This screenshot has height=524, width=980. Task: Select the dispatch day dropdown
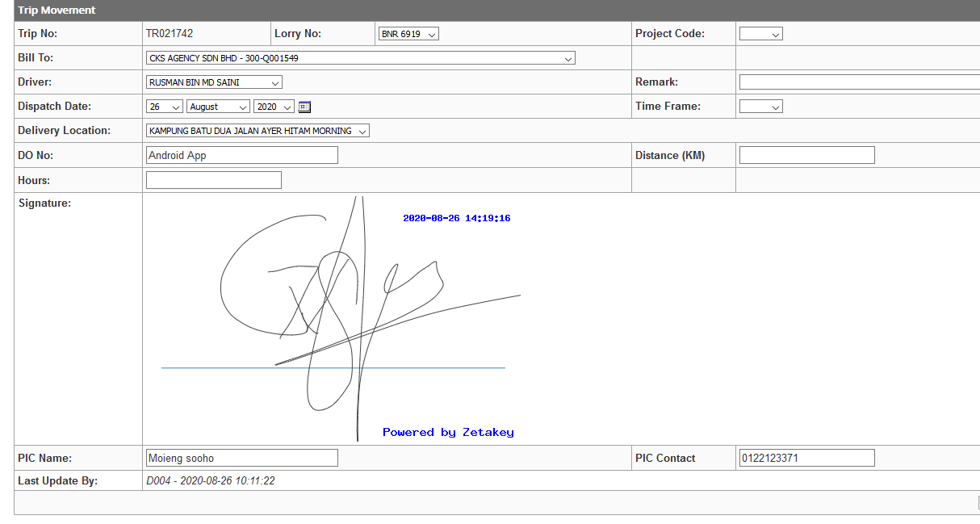pyautogui.click(x=165, y=107)
